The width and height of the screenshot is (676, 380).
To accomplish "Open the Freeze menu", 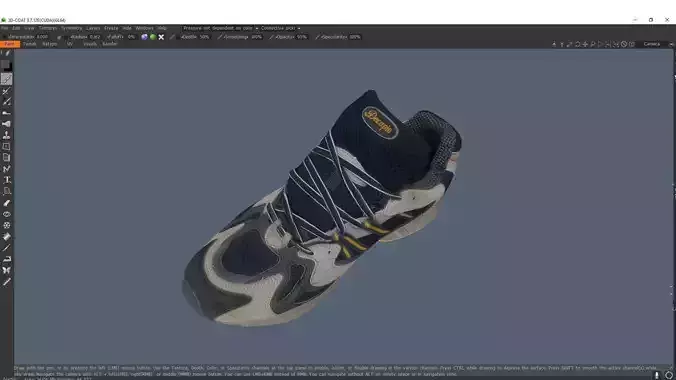I will point(111,28).
